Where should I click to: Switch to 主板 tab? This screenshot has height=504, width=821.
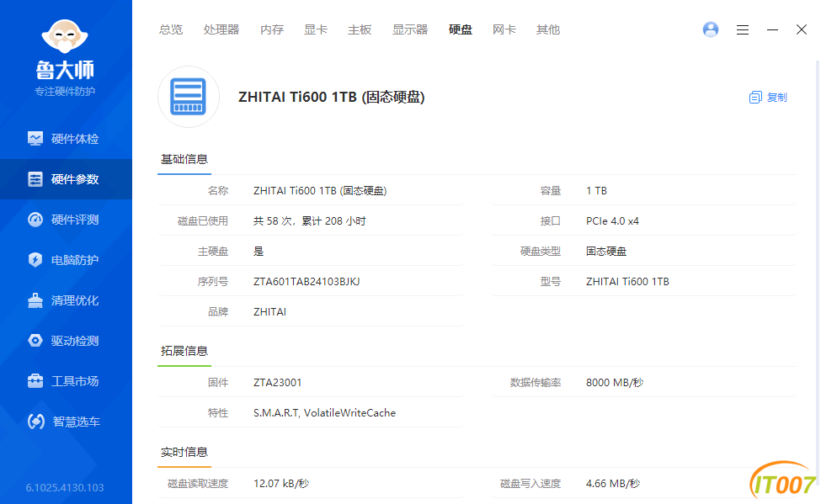point(360,29)
